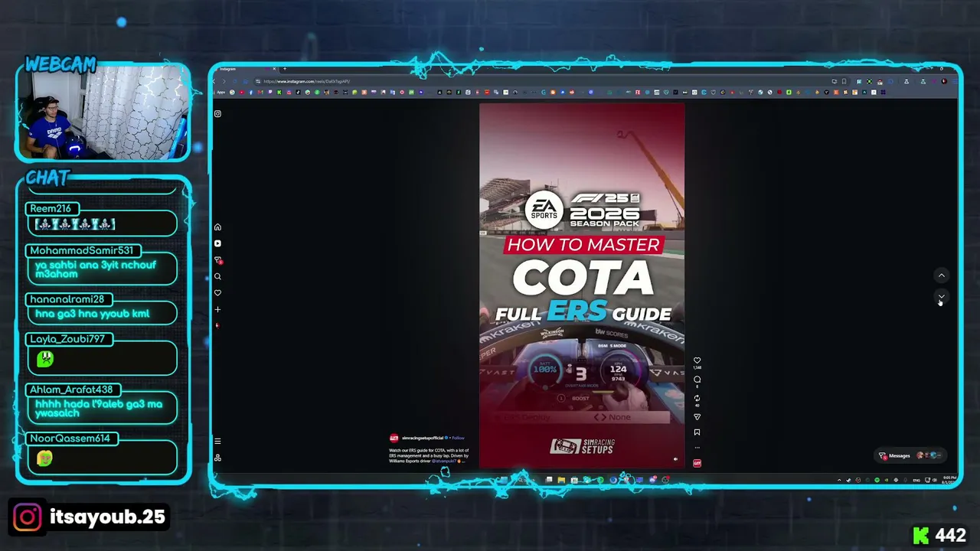980x551 pixels.
Task: Go to the next reel with down chevron
Action: point(942,296)
